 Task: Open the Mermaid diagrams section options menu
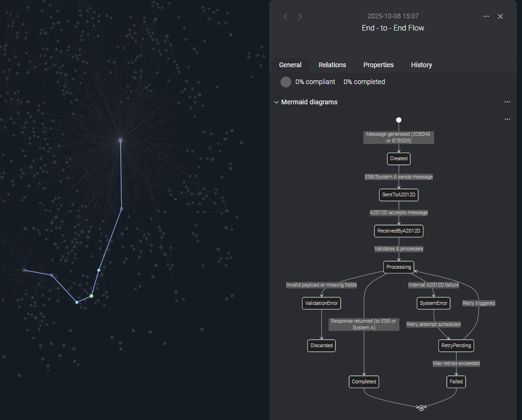pyautogui.click(x=507, y=102)
